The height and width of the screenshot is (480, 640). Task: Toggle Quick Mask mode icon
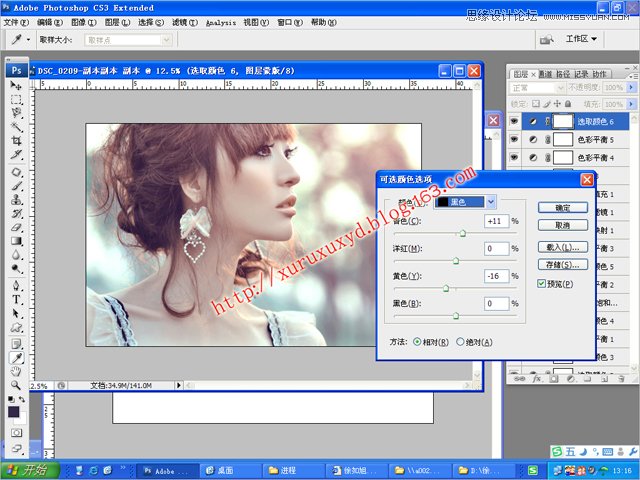[16, 433]
